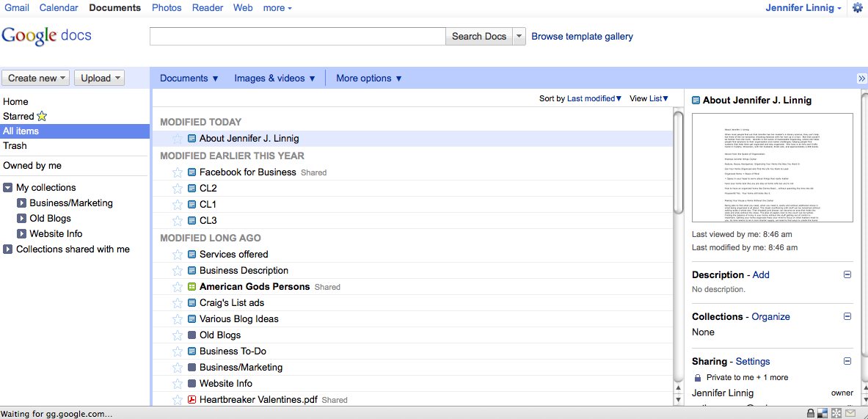Click the document list scroll down arrow
This screenshot has width=868, height=419.
coord(678,400)
